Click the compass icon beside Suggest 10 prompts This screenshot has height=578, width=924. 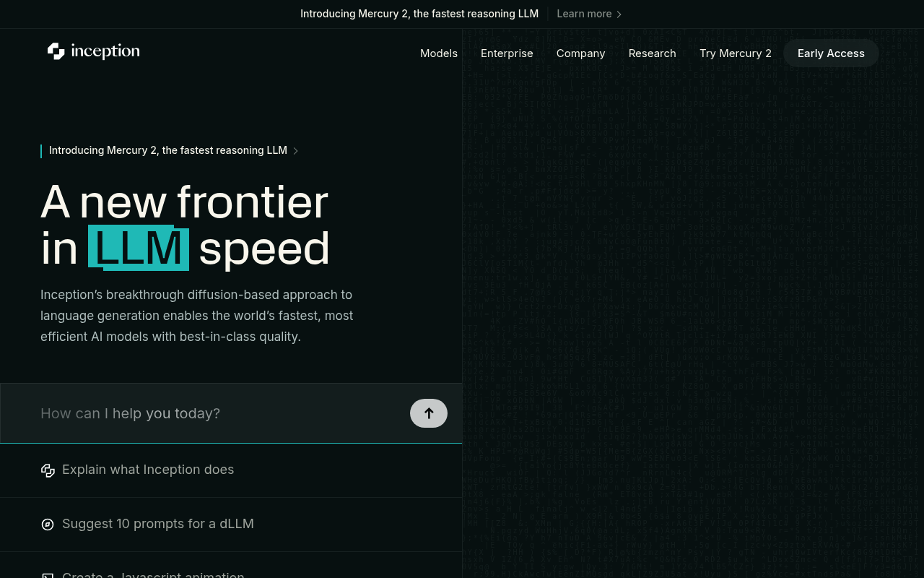(48, 525)
